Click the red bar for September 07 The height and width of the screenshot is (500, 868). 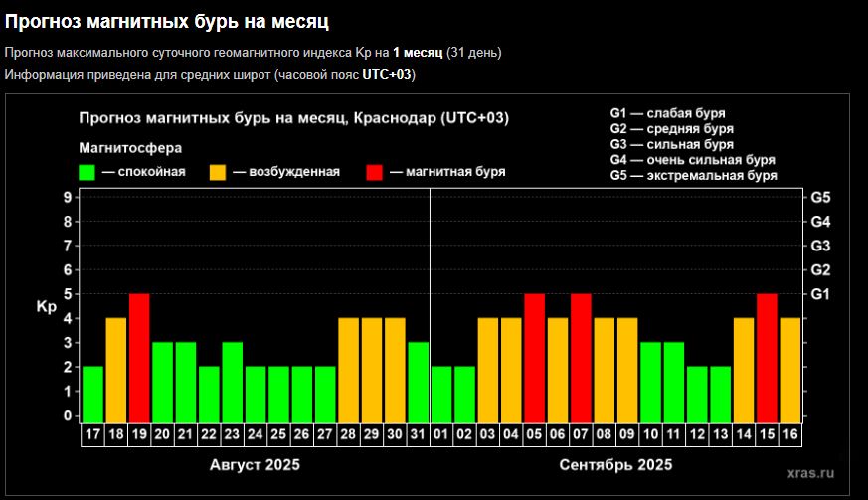point(582,358)
